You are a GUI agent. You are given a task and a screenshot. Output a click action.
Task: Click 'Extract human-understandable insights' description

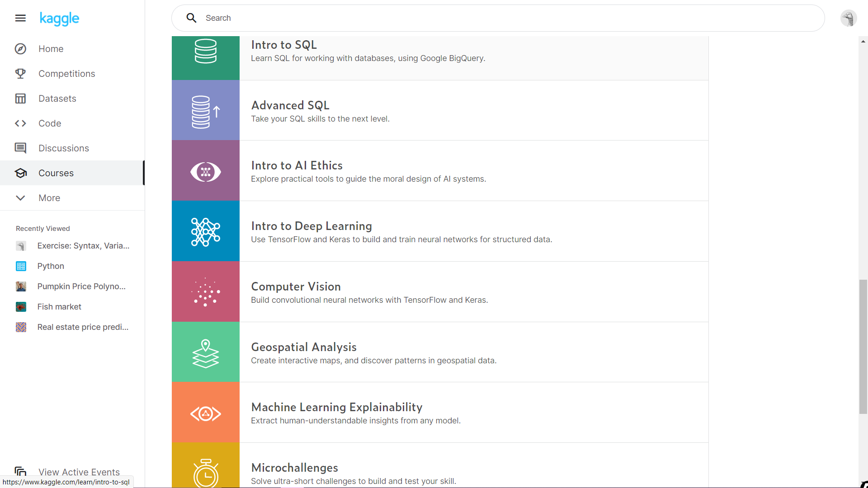point(356,421)
